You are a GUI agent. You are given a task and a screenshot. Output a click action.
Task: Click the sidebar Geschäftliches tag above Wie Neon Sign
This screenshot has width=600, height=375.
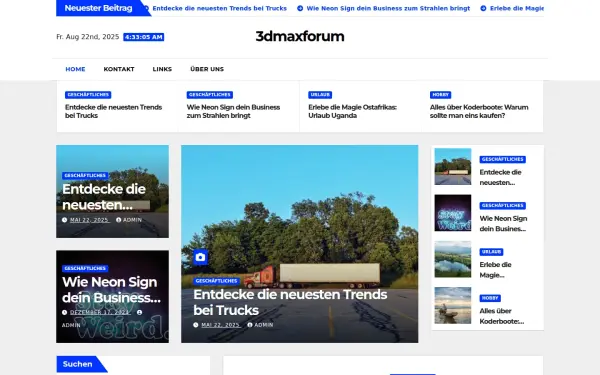pyautogui.click(x=503, y=205)
